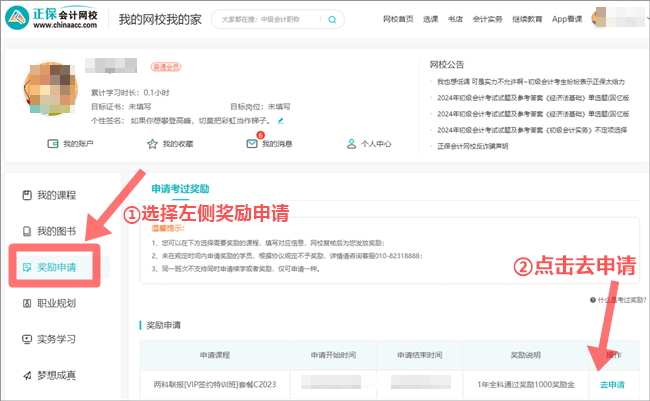This screenshot has width=650, height=401.
Task: Select 奖励申请 in the sidebar
Action: (x=56, y=267)
